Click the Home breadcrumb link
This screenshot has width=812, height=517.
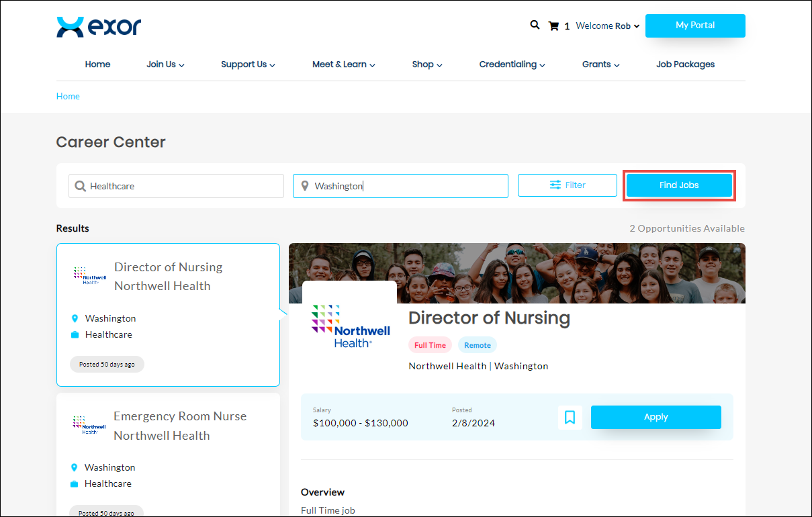(68, 96)
